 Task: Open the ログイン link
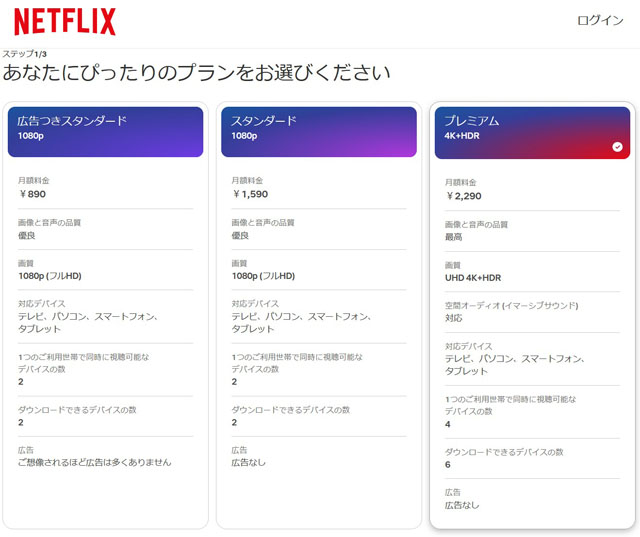[x=600, y=20]
